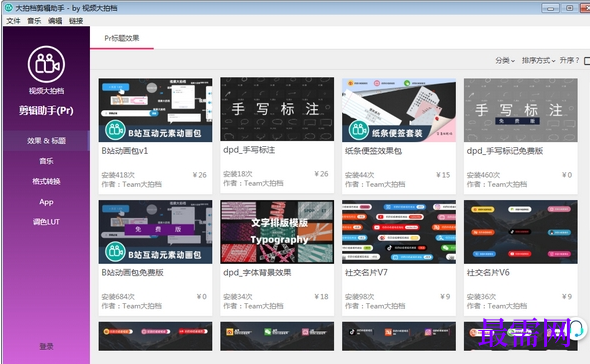The image size is (590, 364).
Task: Open 社交名片V6 thumbnail
Action: (521, 232)
